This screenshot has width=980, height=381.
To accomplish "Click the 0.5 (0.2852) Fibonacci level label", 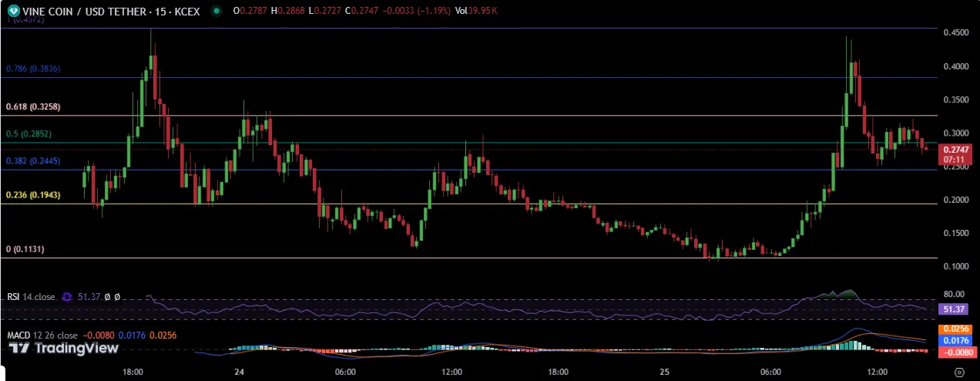I will point(29,133).
